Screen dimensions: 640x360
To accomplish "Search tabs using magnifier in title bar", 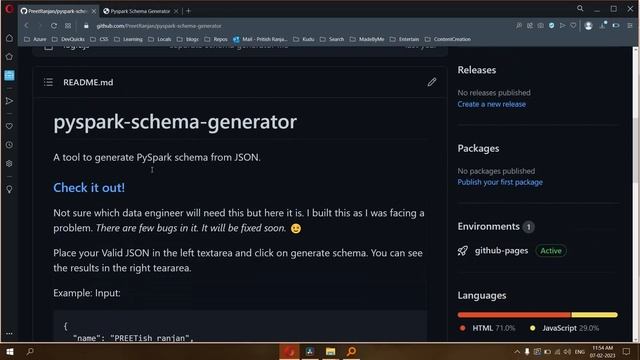I will click(580, 9).
